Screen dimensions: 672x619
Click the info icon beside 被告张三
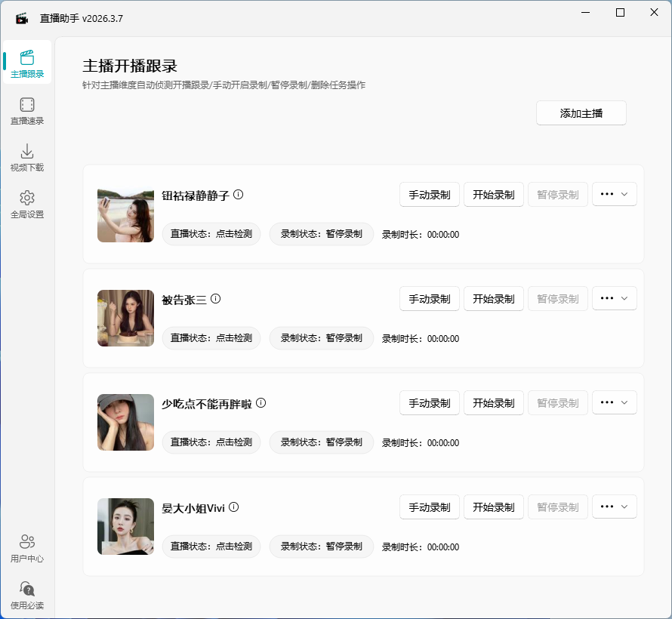pyautogui.click(x=217, y=297)
